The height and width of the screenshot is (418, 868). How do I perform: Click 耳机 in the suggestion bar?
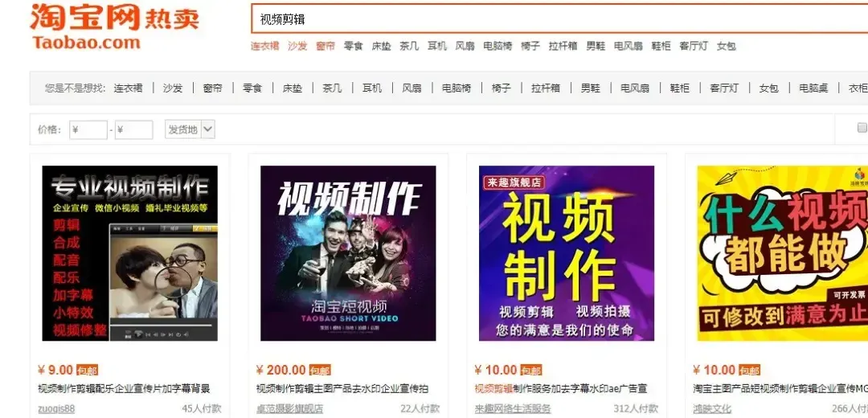(x=372, y=88)
